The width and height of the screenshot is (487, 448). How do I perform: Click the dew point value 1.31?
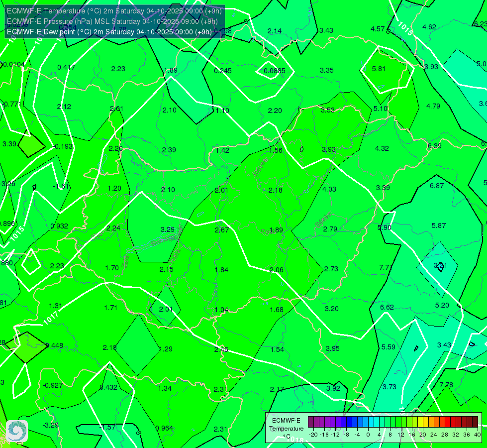point(56,306)
